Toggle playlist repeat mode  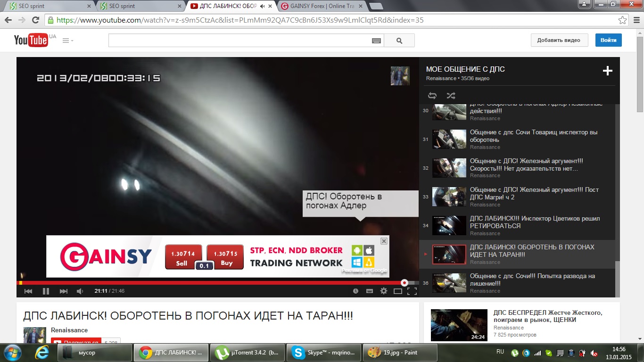click(x=432, y=96)
